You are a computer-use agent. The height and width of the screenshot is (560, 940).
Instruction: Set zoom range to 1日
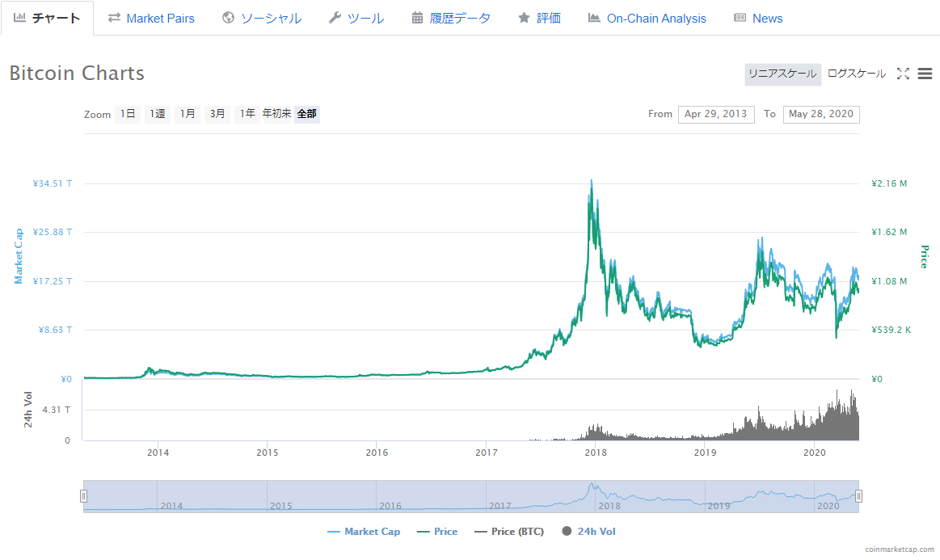pos(128,114)
